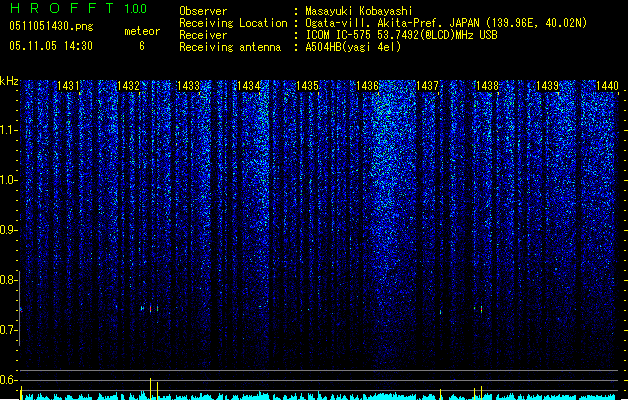This screenshot has width=629, height=400.
Task: Click the bright noise band around 1436
Action: [391, 221]
